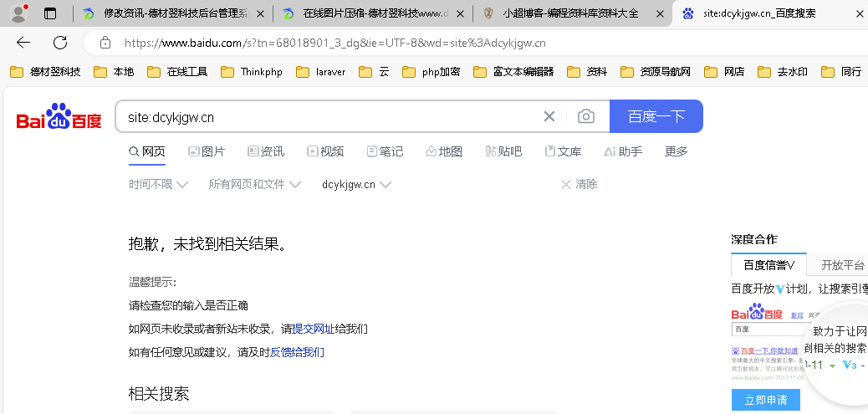
Task: Switch to the 百度信誉V tab
Action: [x=768, y=264]
